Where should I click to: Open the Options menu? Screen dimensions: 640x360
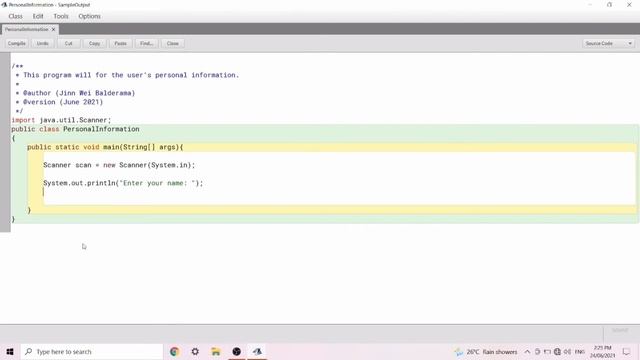(89, 16)
